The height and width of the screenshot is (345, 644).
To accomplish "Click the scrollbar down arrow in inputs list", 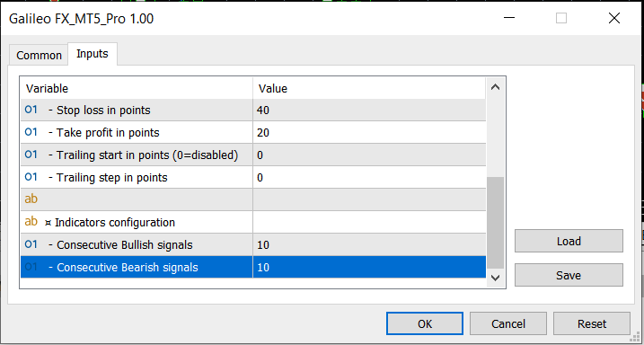I will coord(495,278).
